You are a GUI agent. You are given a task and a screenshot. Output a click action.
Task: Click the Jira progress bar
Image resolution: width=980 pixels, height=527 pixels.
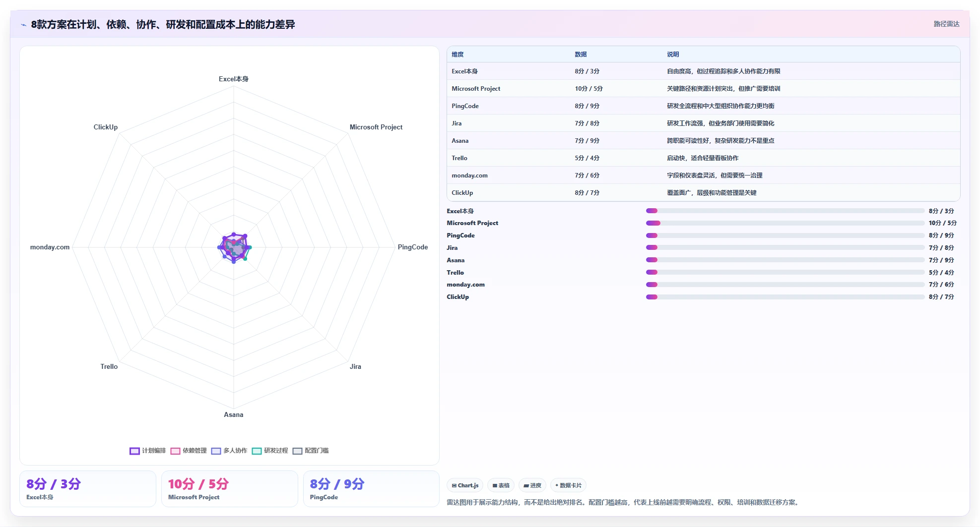click(x=785, y=247)
